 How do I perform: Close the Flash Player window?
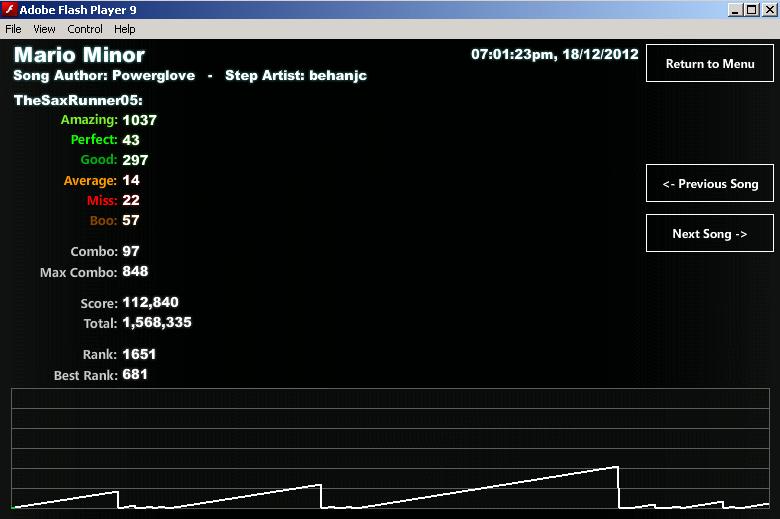(x=769, y=10)
